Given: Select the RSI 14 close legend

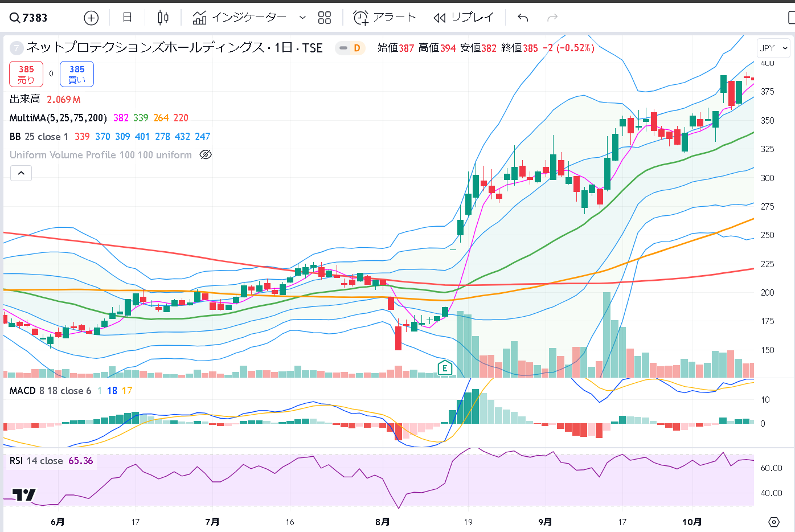Looking at the screenshot, I should [x=36, y=461].
